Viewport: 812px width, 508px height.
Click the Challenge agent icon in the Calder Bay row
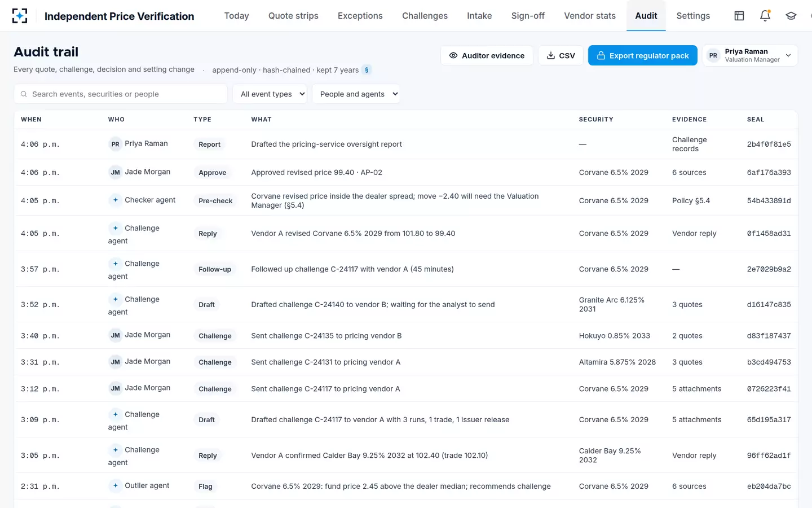tap(115, 450)
